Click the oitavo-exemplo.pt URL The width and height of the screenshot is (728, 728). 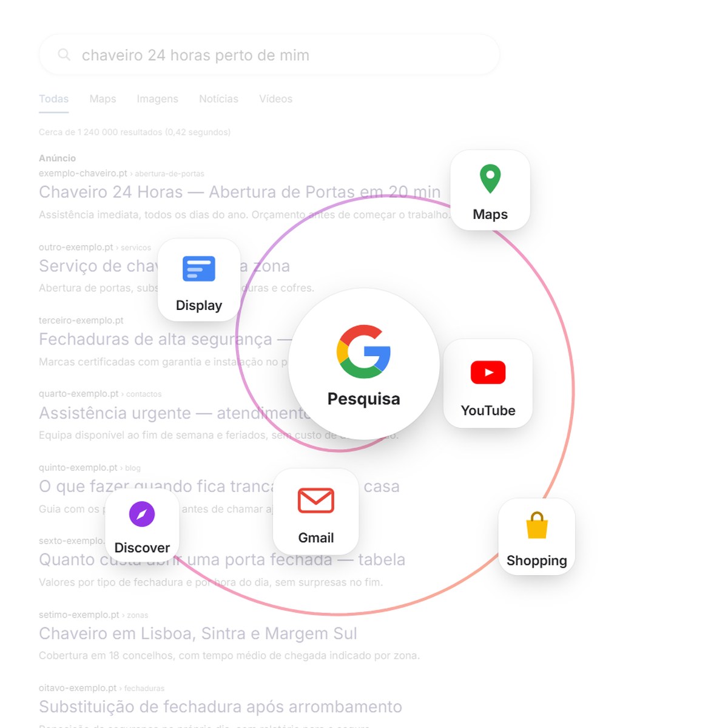[78, 688]
